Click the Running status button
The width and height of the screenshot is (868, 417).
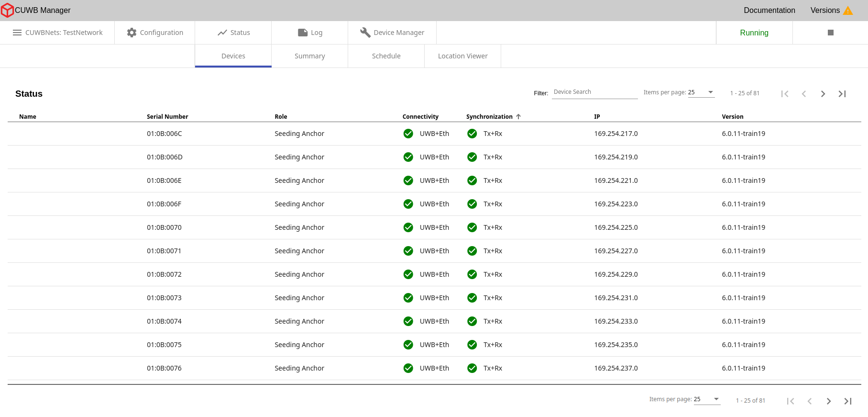click(754, 33)
